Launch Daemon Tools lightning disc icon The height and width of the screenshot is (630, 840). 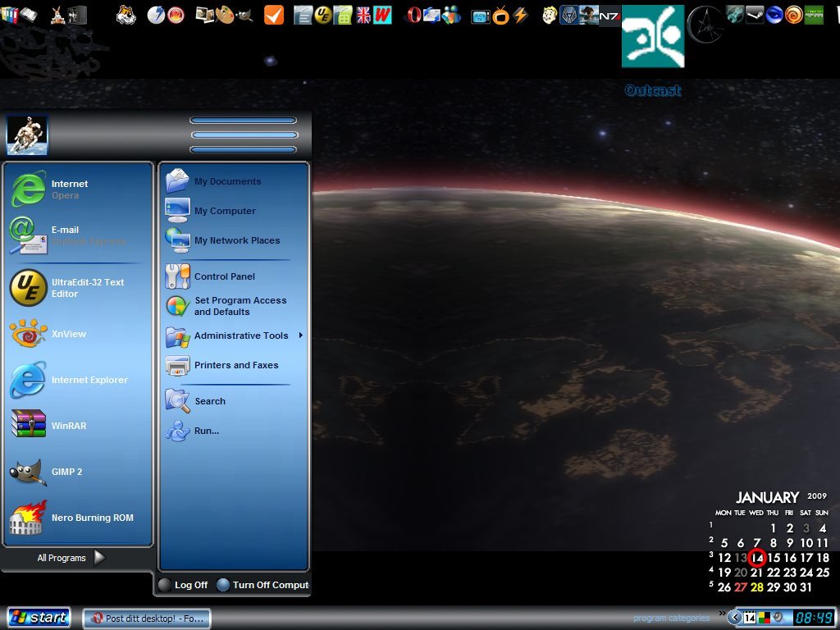point(156,15)
